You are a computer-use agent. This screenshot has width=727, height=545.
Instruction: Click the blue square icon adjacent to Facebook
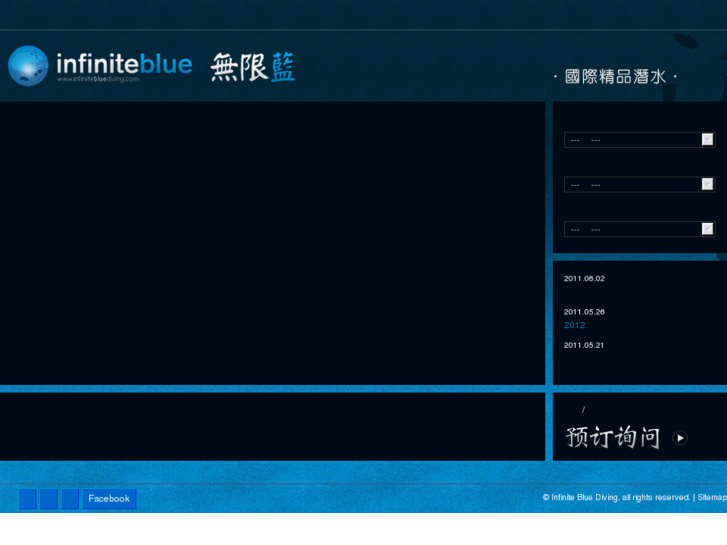click(70, 499)
